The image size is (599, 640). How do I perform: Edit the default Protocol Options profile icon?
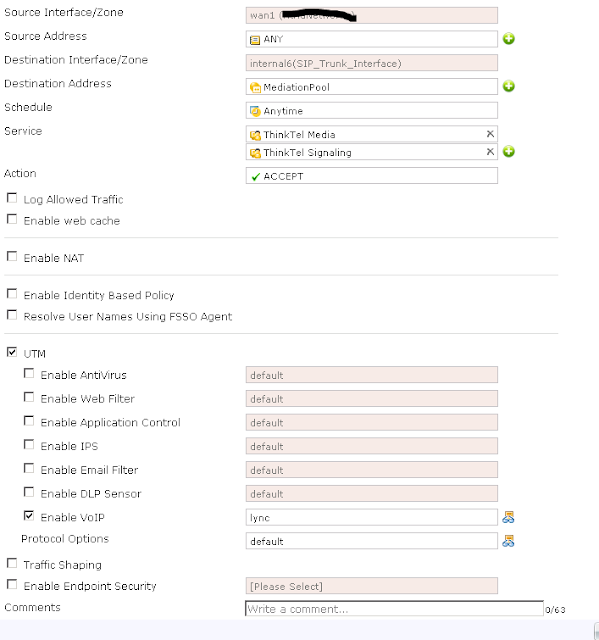pos(508,541)
